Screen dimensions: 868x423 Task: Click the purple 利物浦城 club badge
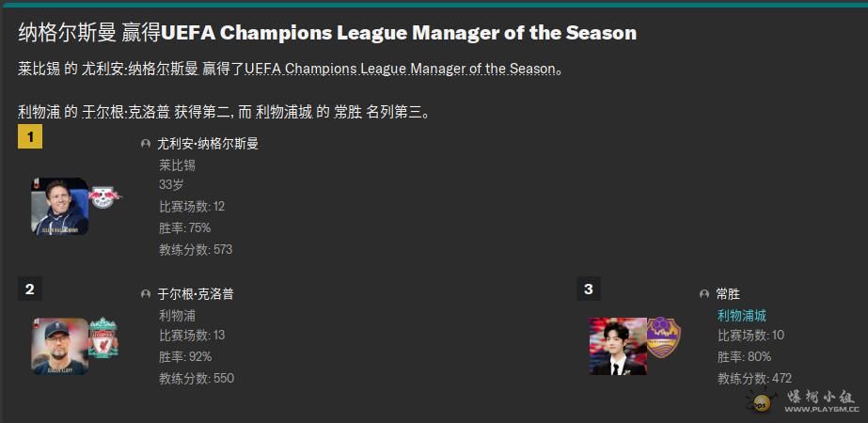664,337
